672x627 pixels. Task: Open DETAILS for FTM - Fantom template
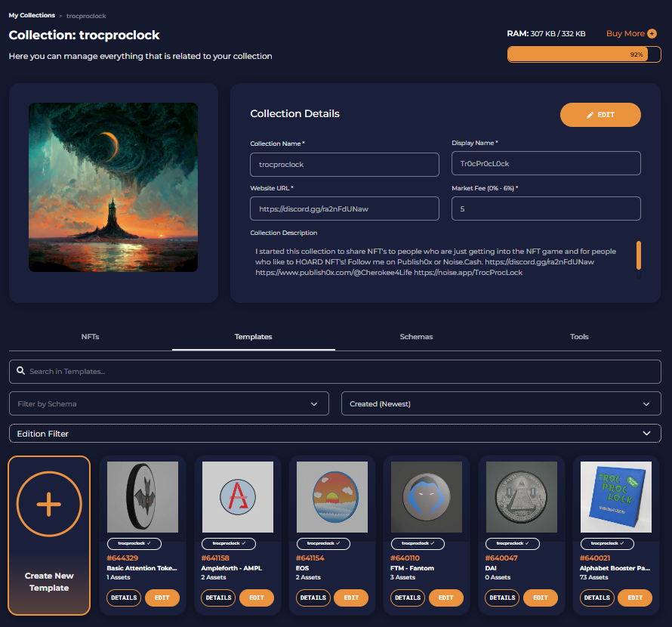click(408, 598)
